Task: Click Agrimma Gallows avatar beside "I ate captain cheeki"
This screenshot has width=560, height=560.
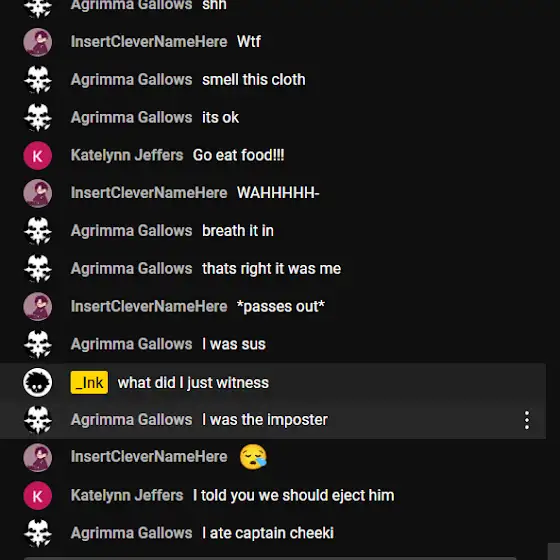Action: tap(38, 533)
